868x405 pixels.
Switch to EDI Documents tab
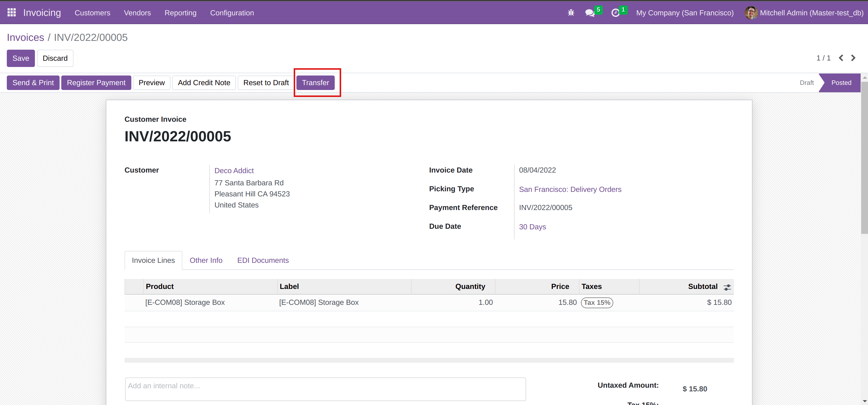[263, 260]
